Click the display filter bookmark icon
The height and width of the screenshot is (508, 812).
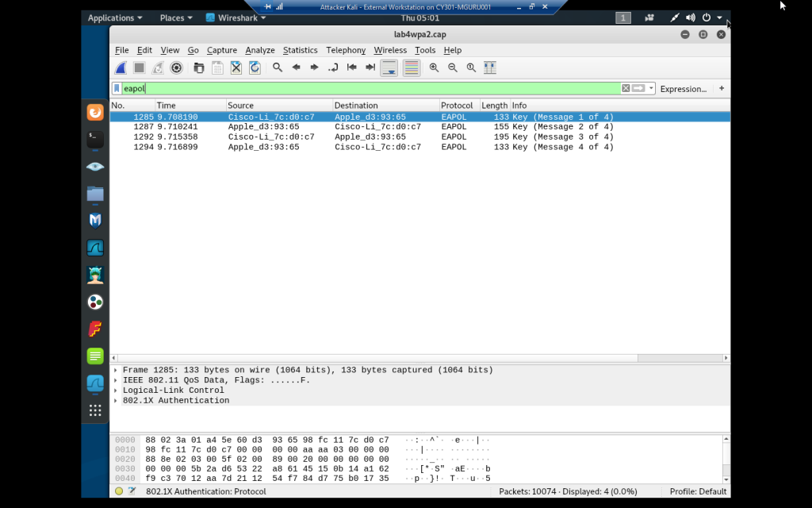[x=117, y=89]
